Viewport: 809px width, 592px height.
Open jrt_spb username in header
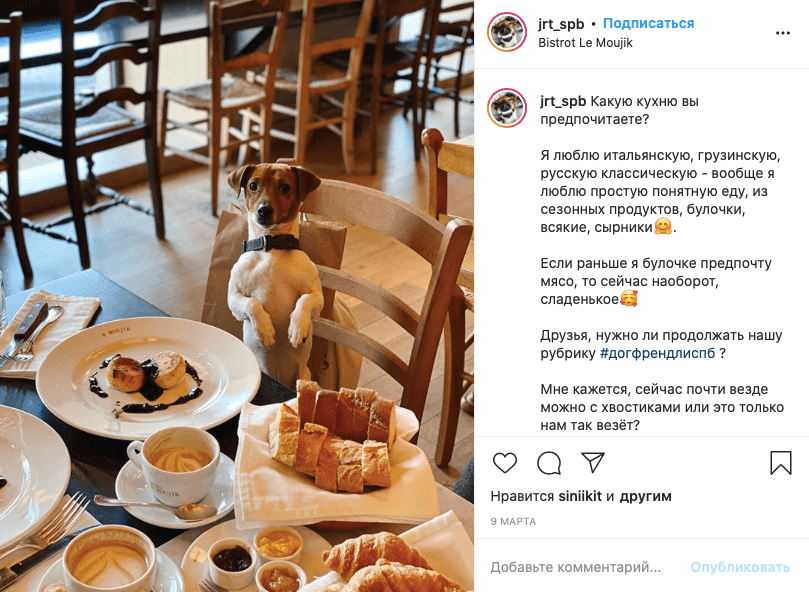click(561, 24)
